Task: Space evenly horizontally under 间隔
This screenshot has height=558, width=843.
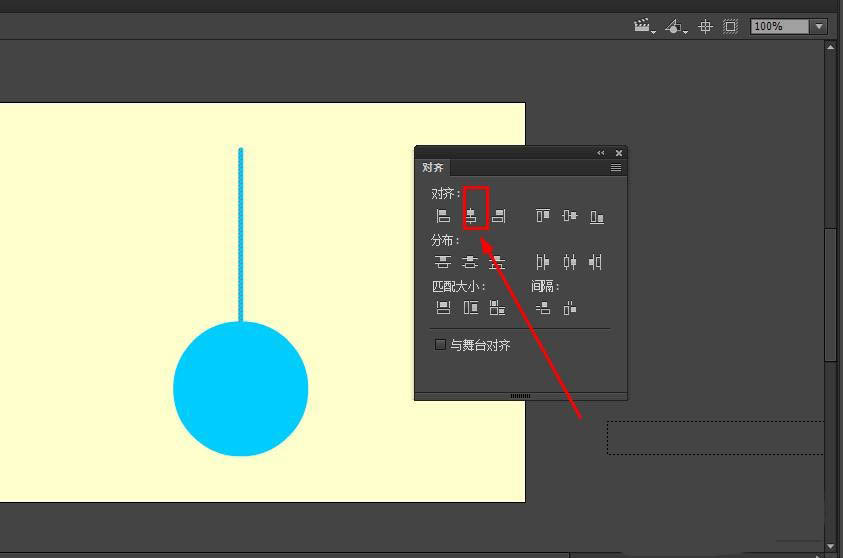Action: click(570, 309)
